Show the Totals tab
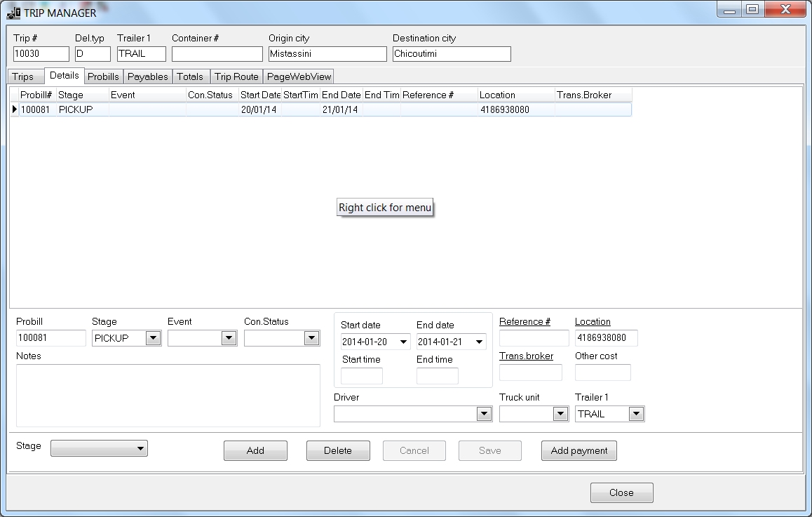812x517 pixels. coord(190,77)
